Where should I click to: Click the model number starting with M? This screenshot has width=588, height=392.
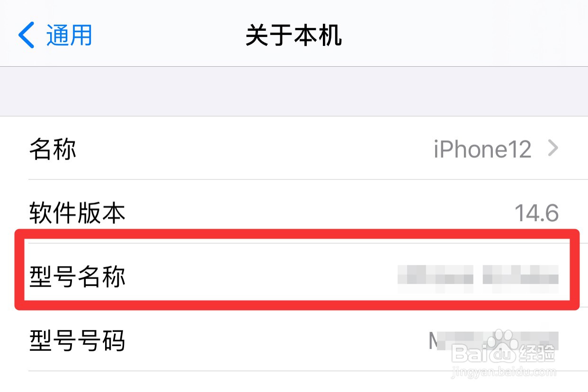click(493, 340)
